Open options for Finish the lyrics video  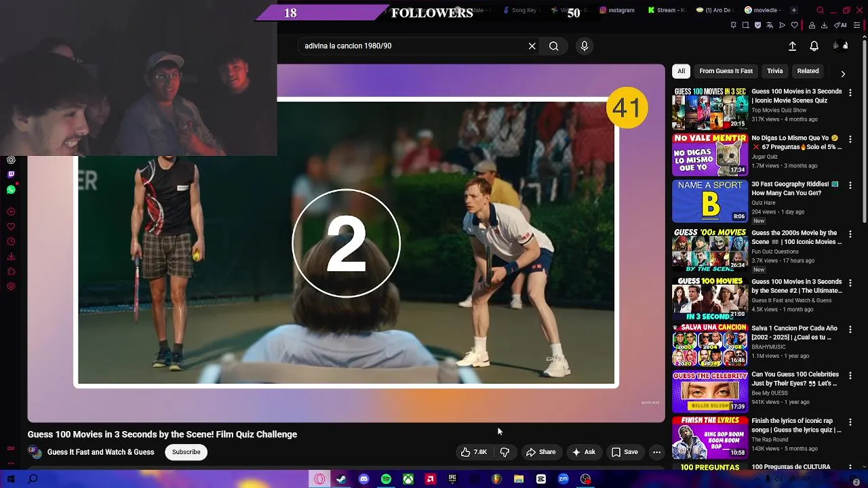[850, 422]
